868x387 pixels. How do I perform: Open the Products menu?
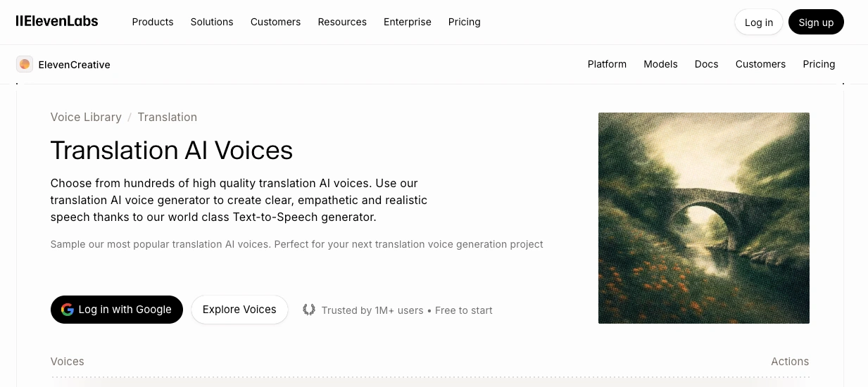(153, 22)
